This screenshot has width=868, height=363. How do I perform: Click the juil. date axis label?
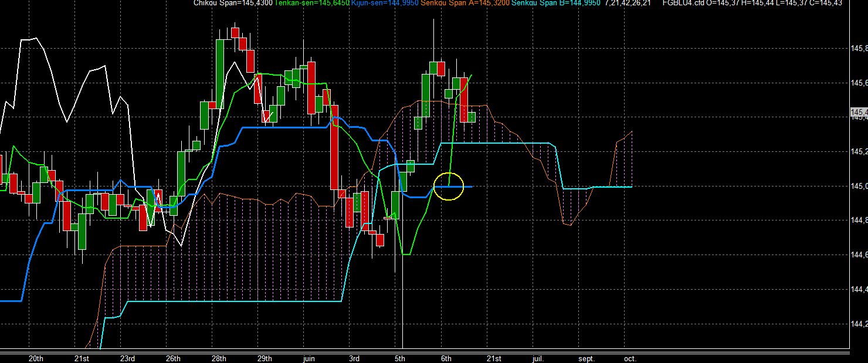click(538, 358)
